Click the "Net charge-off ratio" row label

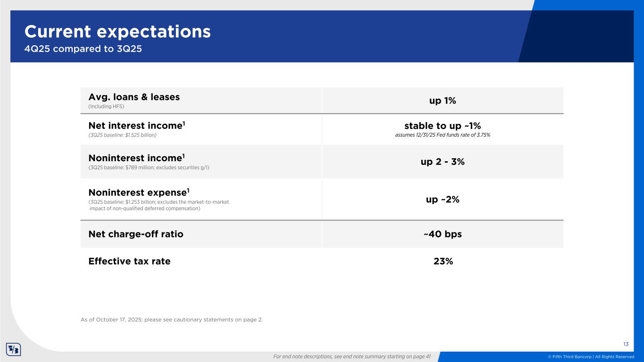coord(136,234)
